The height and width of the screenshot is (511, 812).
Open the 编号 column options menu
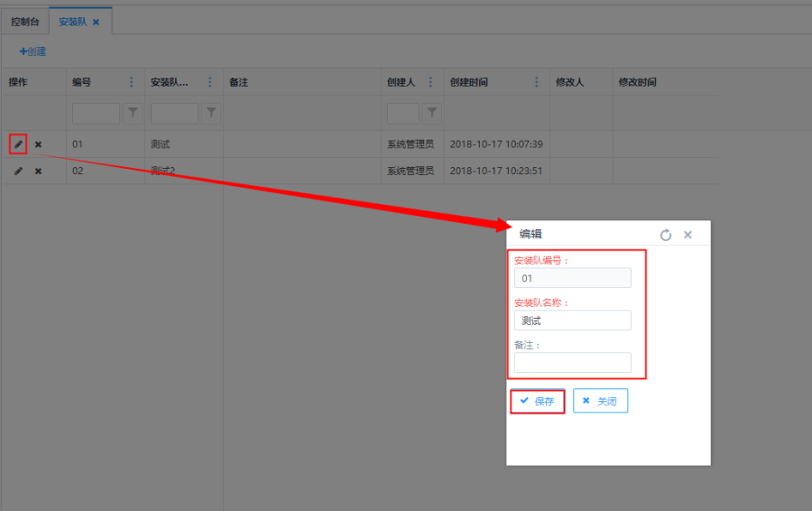pos(132,82)
